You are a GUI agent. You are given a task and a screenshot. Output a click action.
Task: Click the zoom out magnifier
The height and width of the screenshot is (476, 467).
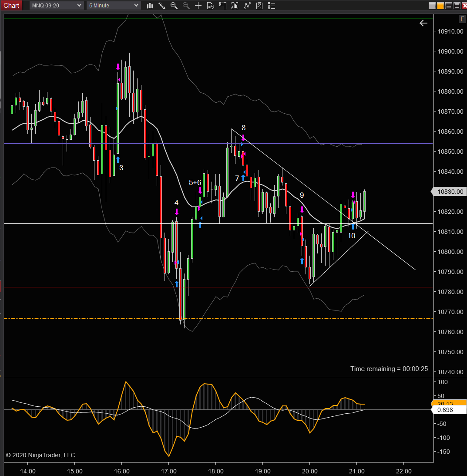pos(186,6)
